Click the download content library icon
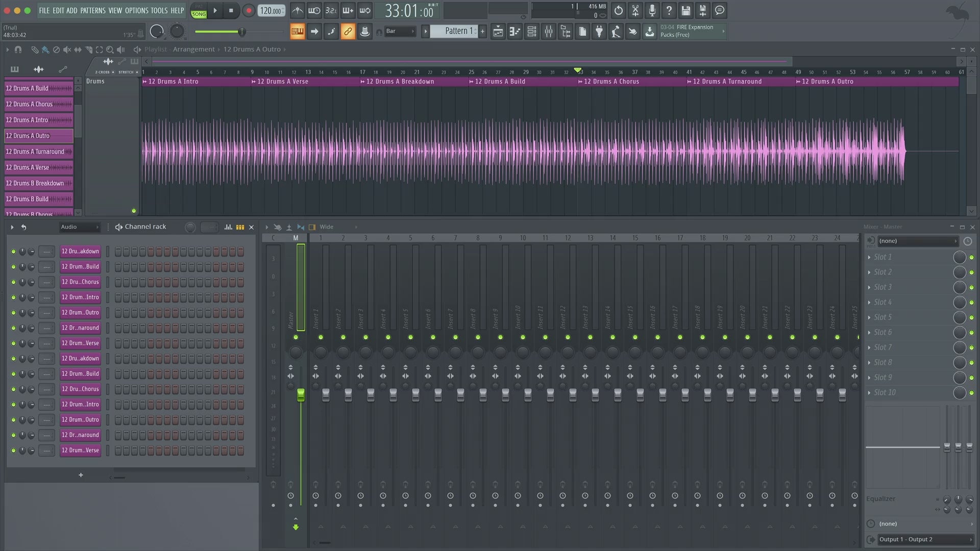The width and height of the screenshot is (980, 551). pyautogui.click(x=649, y=32)
